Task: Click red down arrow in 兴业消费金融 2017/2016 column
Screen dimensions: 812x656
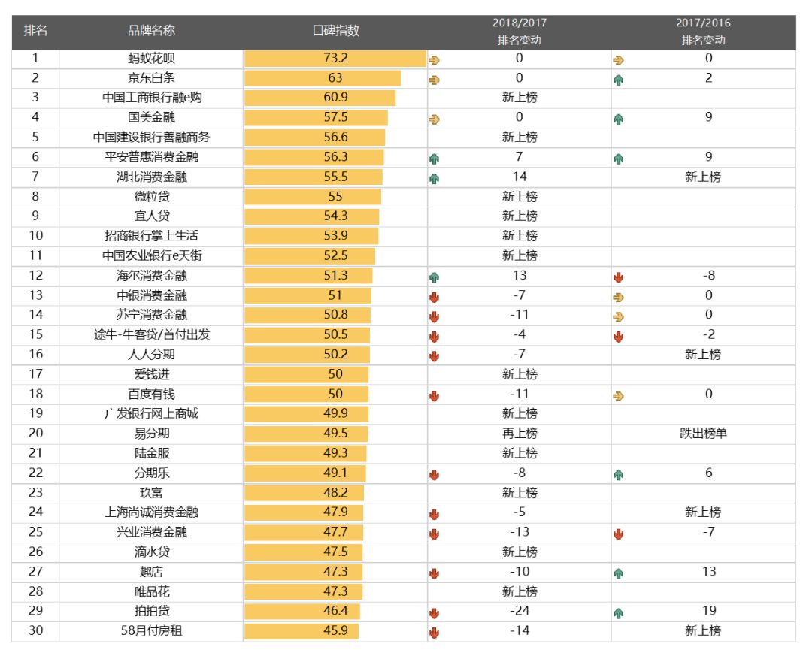Action: tap(618, 534)
